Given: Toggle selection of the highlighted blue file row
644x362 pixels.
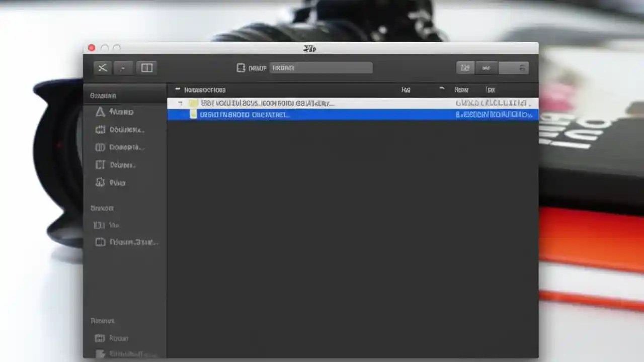Looking at the screenshot, I should pos(352,115).
